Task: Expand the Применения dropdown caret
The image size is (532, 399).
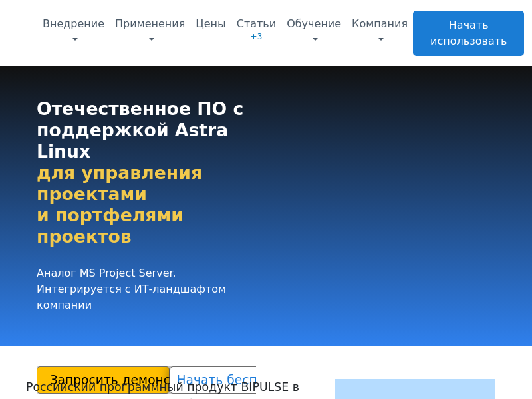Action: click(152, 39)
